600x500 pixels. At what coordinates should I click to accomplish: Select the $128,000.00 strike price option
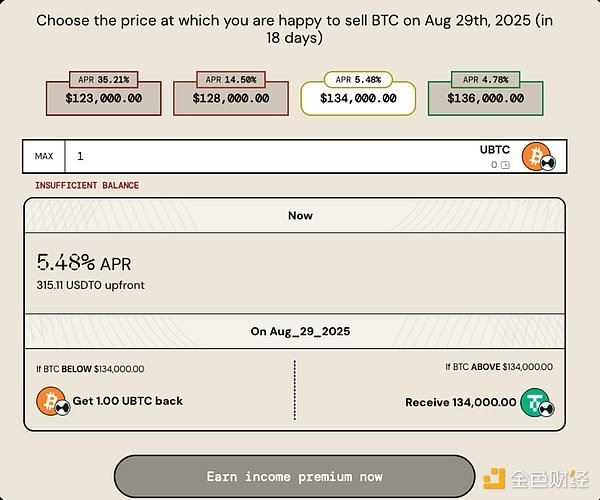click(231, 98)
